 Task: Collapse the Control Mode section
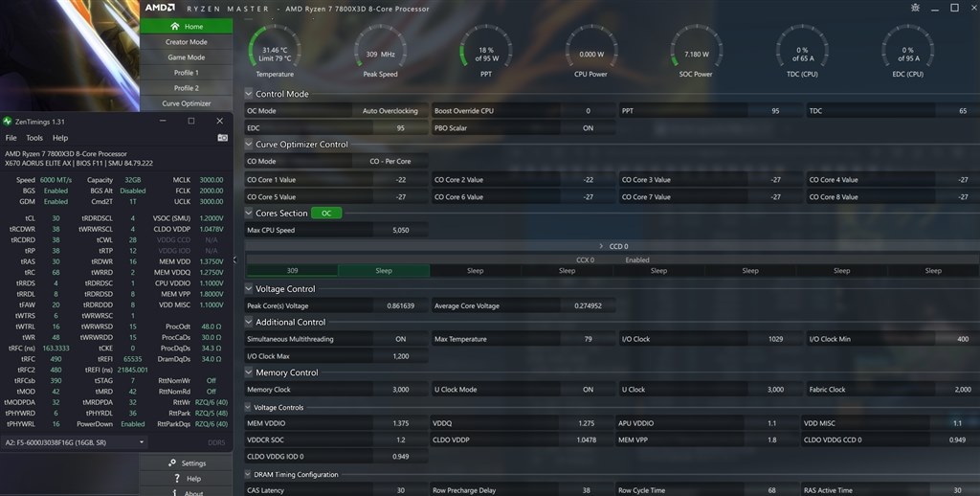[249, 94]
